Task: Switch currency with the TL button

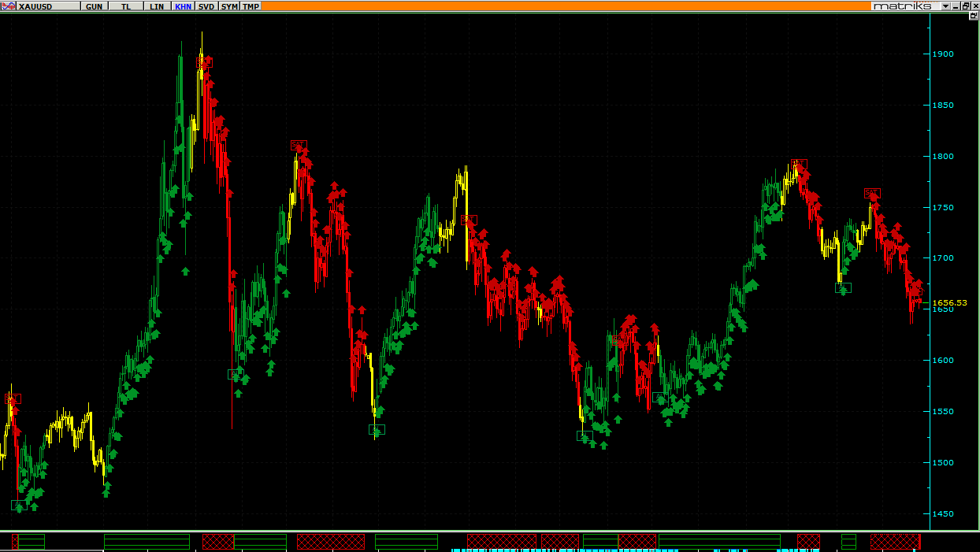Action: click(x=126, y=6)
